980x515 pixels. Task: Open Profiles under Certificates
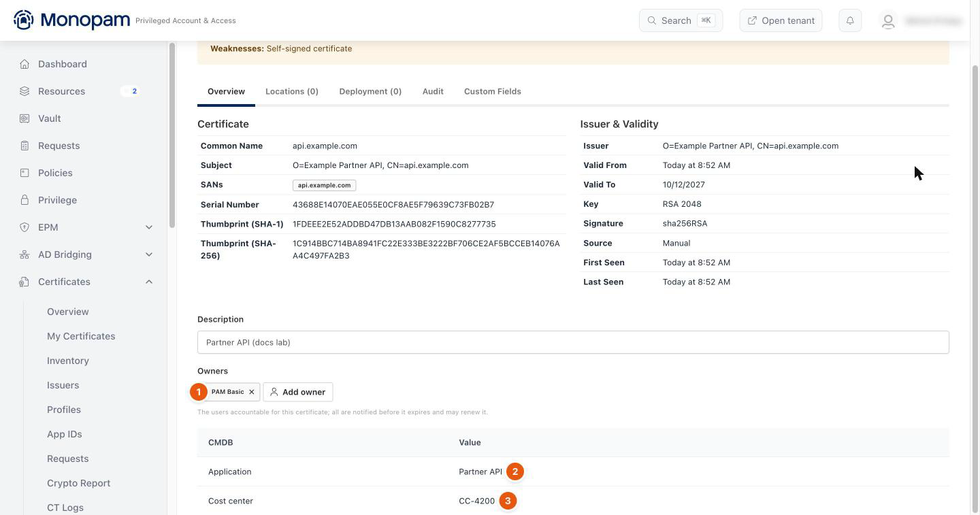[64, 410]
